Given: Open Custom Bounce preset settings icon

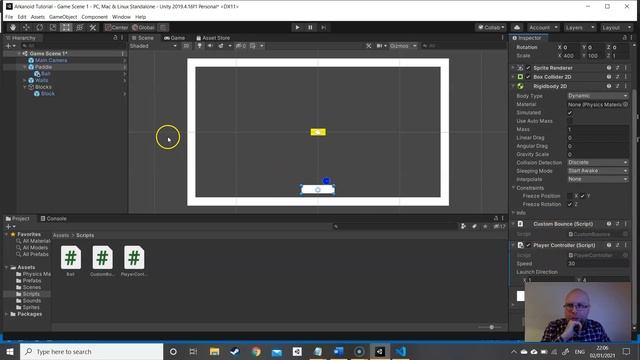Looking at the screenshot, I should click(x=617, y=224).
